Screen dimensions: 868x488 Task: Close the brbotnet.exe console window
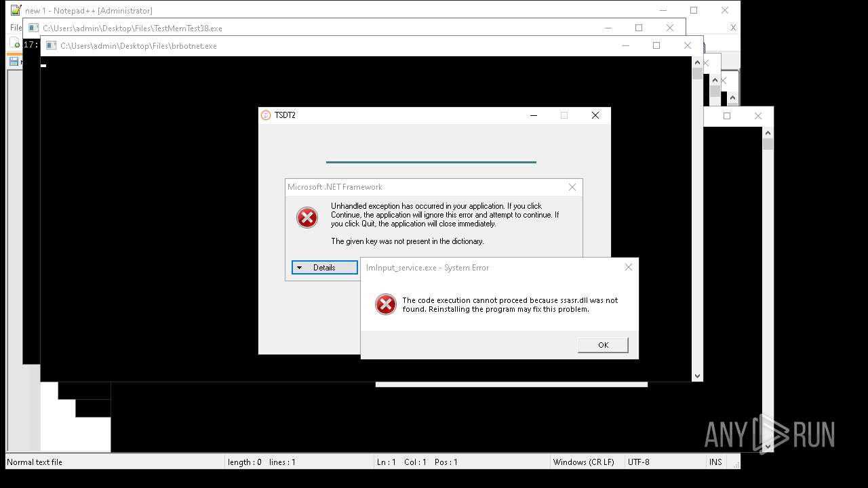(688, 45)
